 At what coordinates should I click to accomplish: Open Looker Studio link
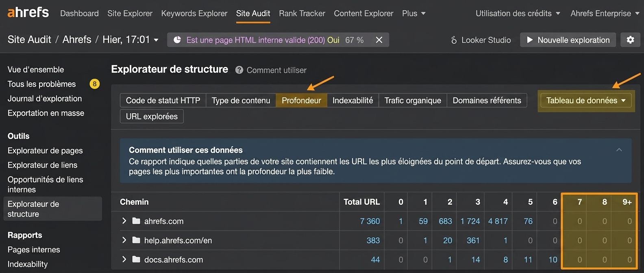[x=481, y=40]
